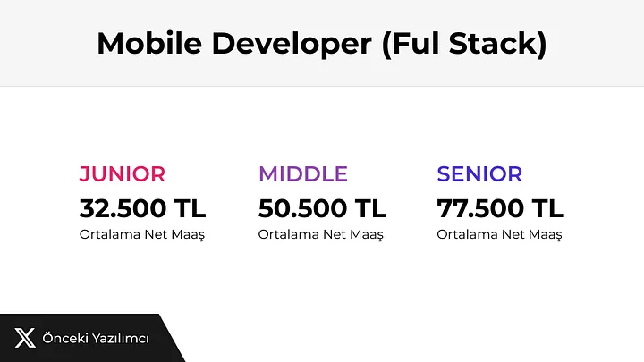Click Ortalama Net Maaş under the Junior salary
Screen dimensions: 644x362
pos(141,234)
